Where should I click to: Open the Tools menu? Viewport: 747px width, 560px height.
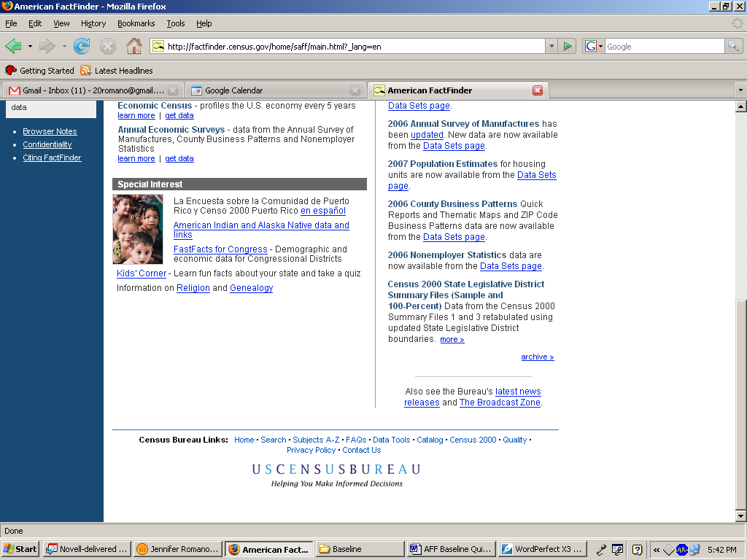tap(175, 23)
